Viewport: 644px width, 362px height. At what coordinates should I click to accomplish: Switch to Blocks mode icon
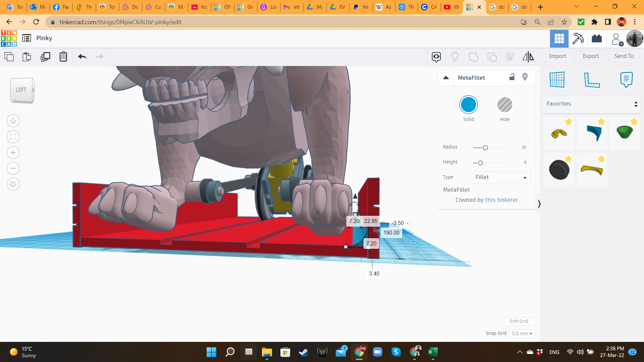(x=578, y=39)
